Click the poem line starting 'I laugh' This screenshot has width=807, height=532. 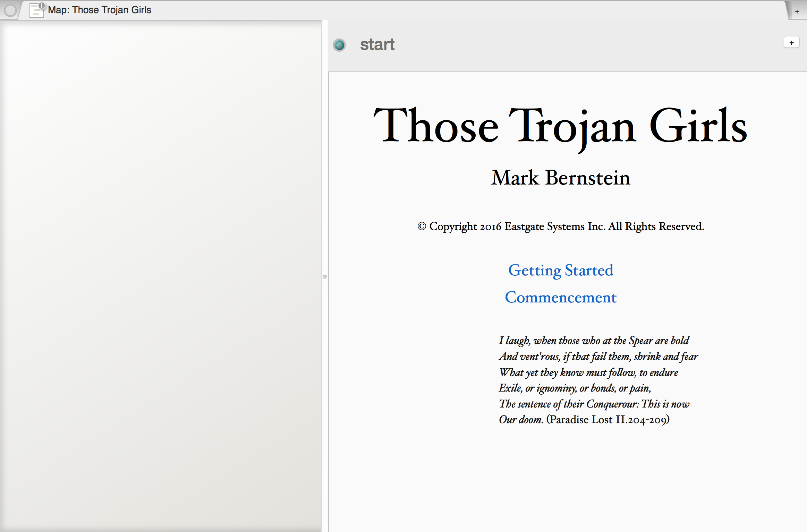point(594,341)
